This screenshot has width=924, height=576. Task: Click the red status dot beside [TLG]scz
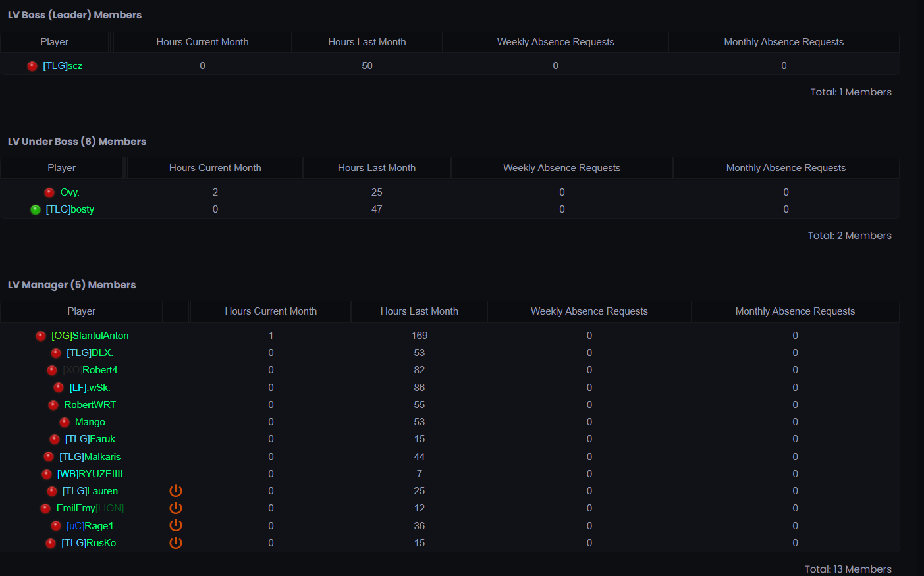pos(32,66)
